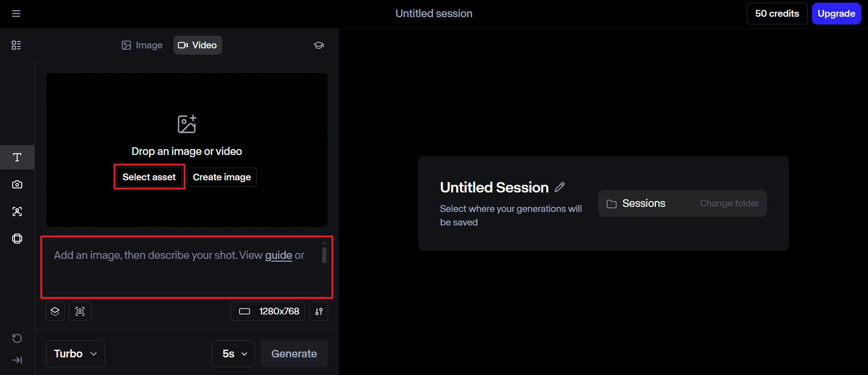Screen dimensions: 868x375
Task: Switch to the Image tab
Action: coord(142,45)
